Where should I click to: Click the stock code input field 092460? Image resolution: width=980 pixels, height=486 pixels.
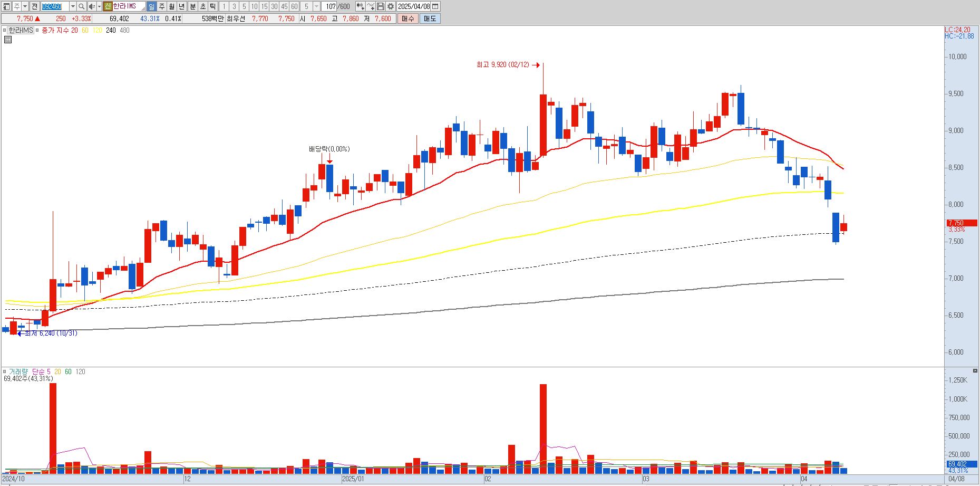(x=55, y=6)
